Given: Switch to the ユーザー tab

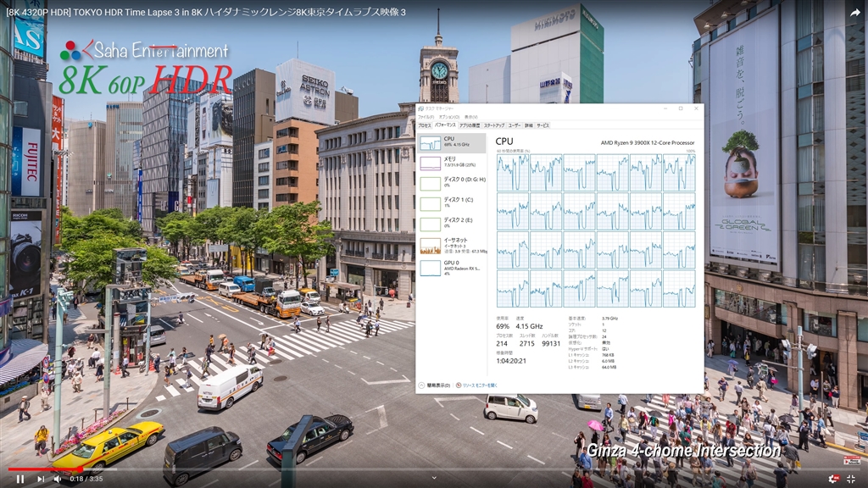Looking at the screenshot, I should (515, 125).
